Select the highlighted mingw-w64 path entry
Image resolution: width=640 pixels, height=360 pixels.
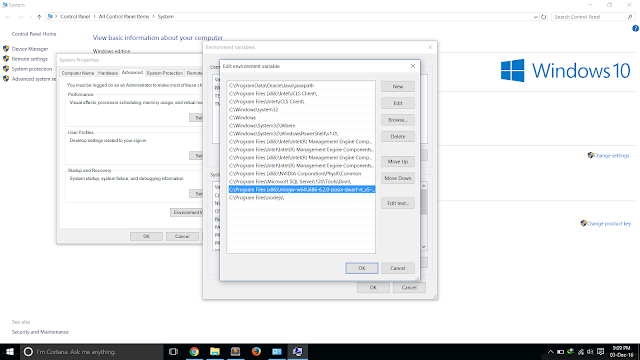coord(301,189)
